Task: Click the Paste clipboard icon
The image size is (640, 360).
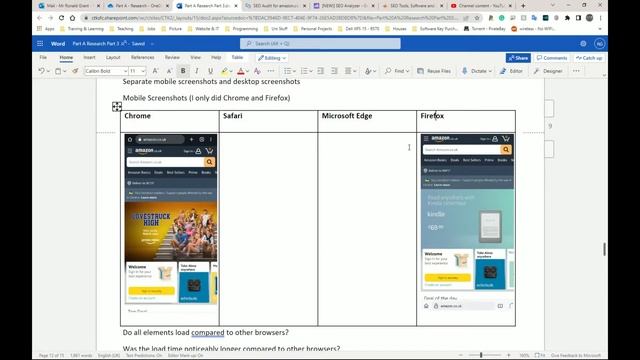Action: pos(58,71)
